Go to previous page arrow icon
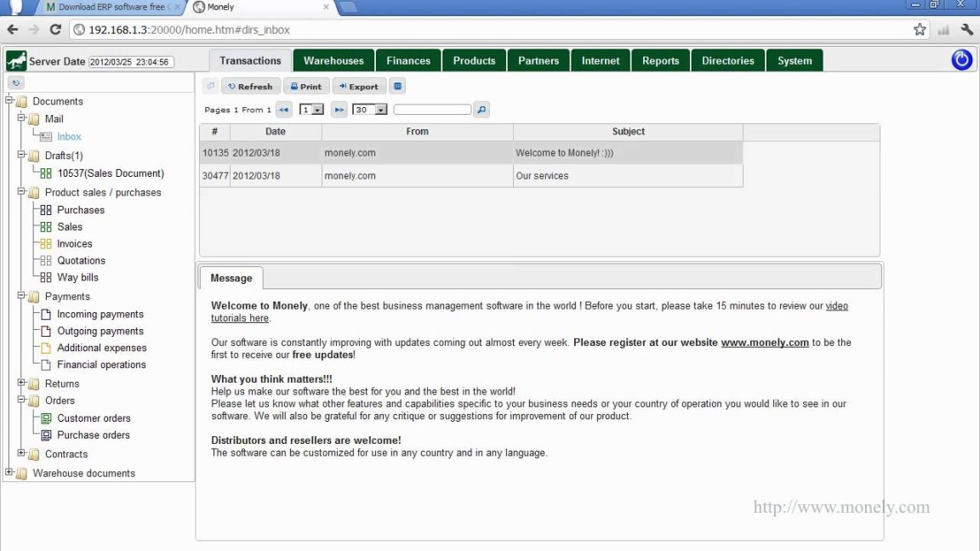Screen dimensions: 980x551 (x=284, y=110)
